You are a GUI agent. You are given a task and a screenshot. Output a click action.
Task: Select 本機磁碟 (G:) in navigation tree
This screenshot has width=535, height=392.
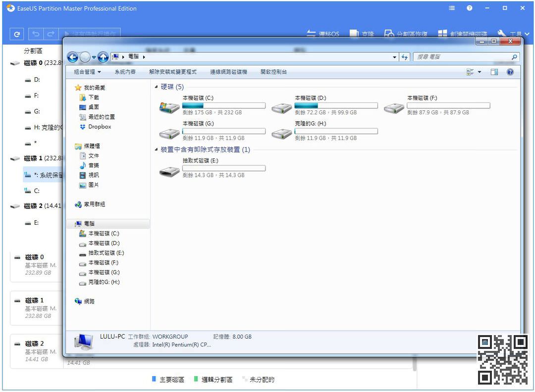pos(99,272)
